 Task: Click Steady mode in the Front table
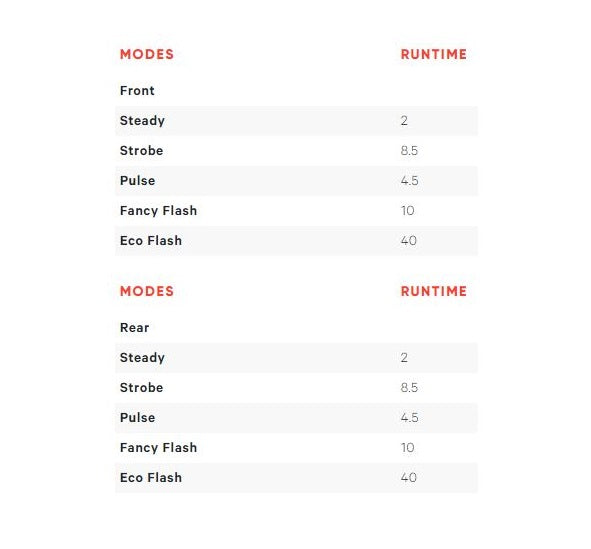point(142,121)
